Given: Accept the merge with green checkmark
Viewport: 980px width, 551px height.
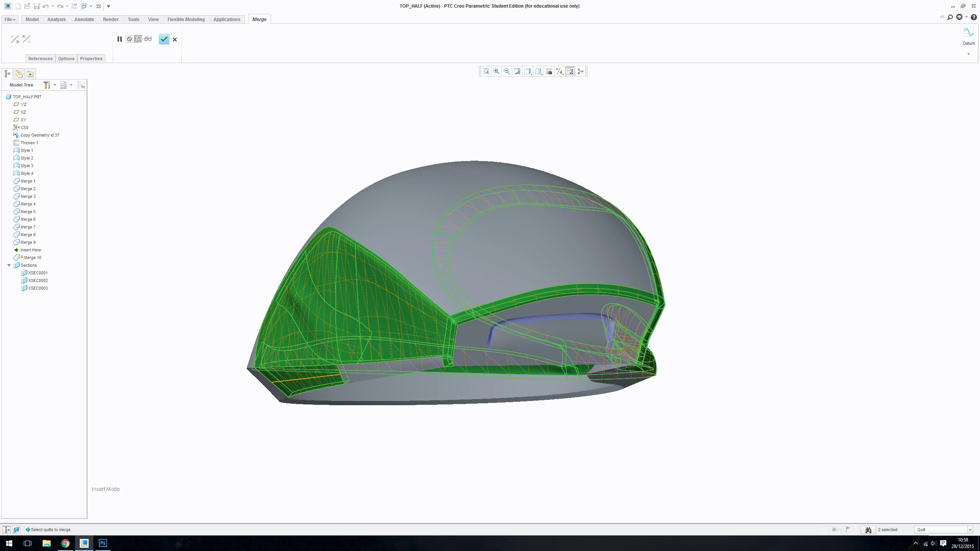Looking at the screenshot, I should click(x=164, y=39).
